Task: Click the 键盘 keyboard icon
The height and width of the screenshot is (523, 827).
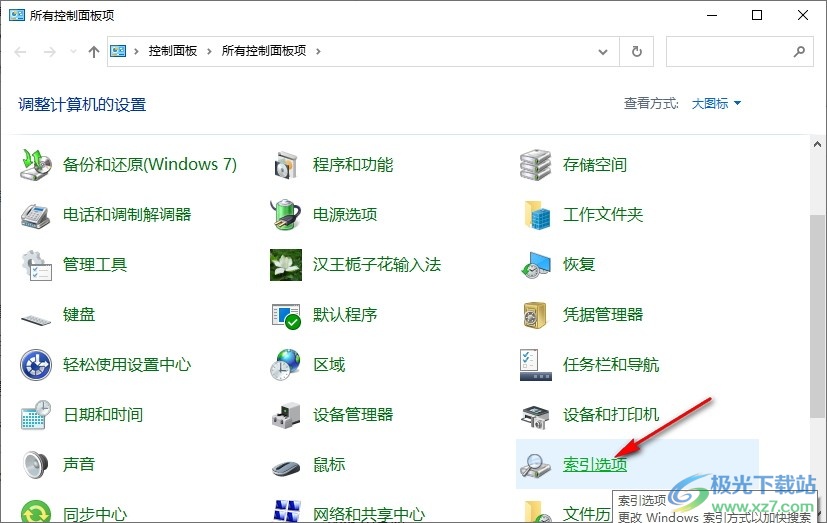Action: 36,318
